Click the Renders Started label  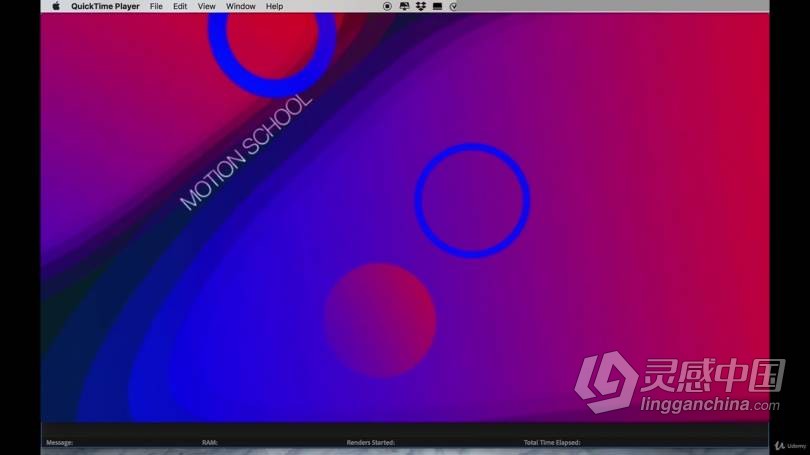(370, 442)
